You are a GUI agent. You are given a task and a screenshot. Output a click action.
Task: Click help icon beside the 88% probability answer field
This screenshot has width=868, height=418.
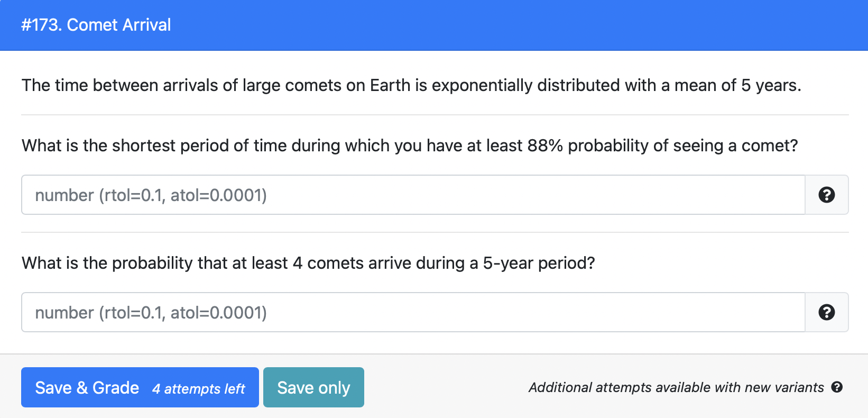[826, 195]
